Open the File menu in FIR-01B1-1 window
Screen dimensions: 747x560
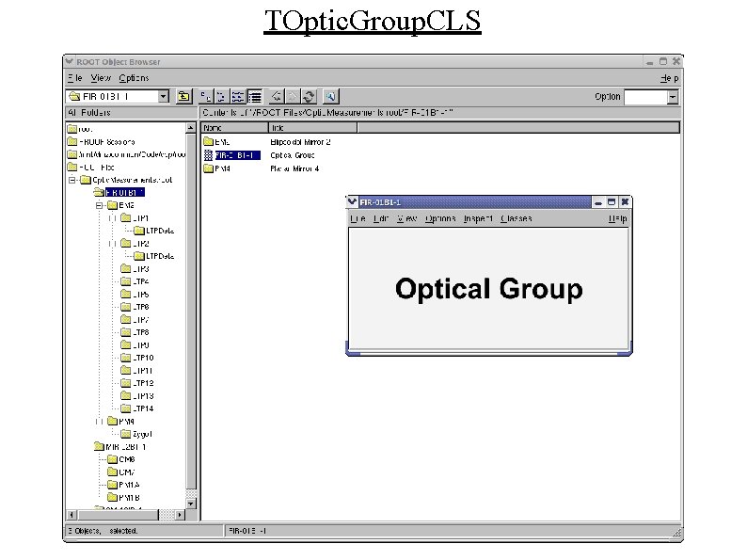pos(358,218)
